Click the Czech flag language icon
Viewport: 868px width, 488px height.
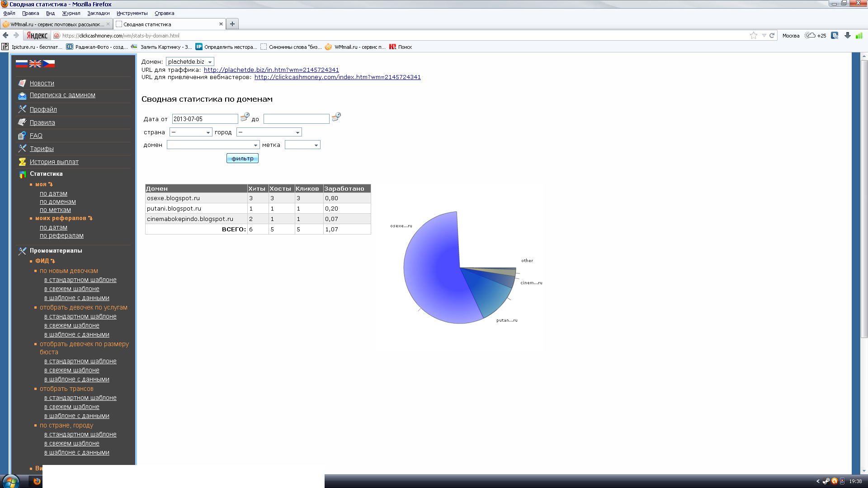[x=49, y=64]
